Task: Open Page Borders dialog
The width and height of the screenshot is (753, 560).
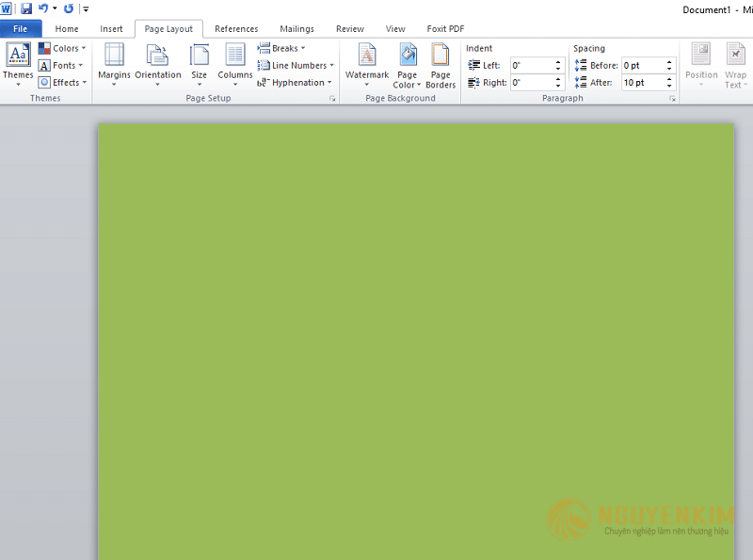Action: (x=441, y=64)
